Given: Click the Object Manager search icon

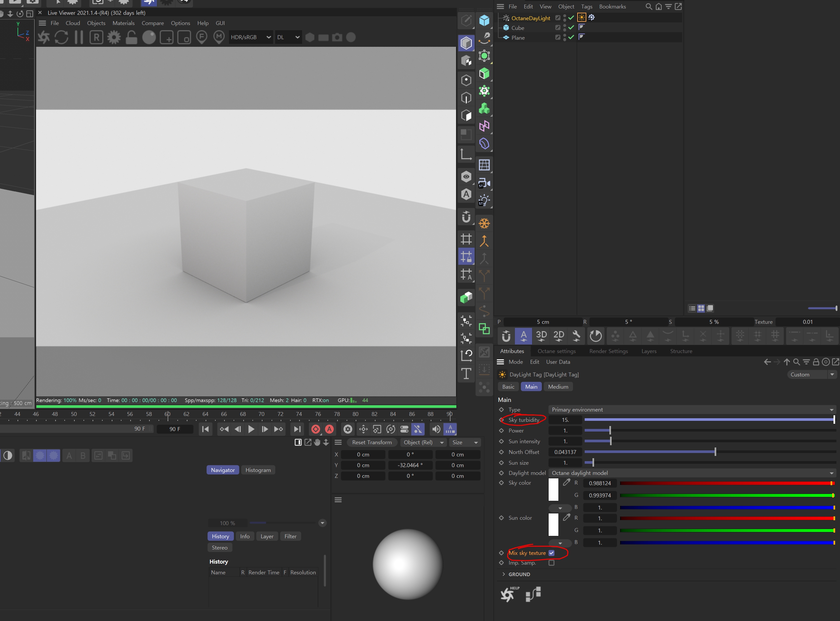Looking at the screenshot, I should tap(648, 6).
